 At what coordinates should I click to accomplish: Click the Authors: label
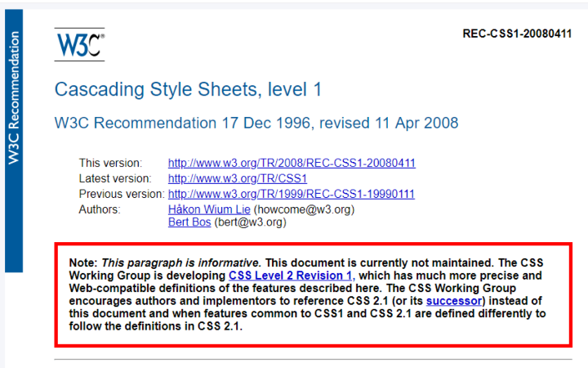(100, 209)
